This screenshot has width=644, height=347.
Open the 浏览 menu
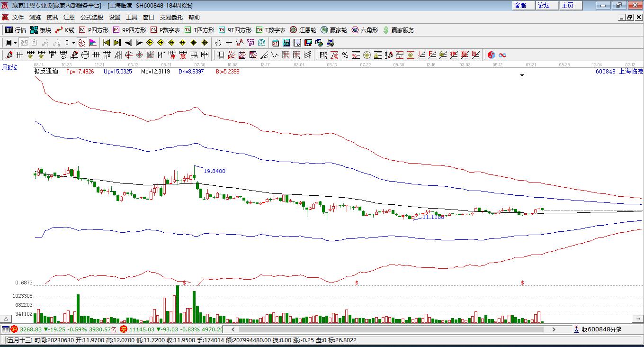click(x=35, y=17)
